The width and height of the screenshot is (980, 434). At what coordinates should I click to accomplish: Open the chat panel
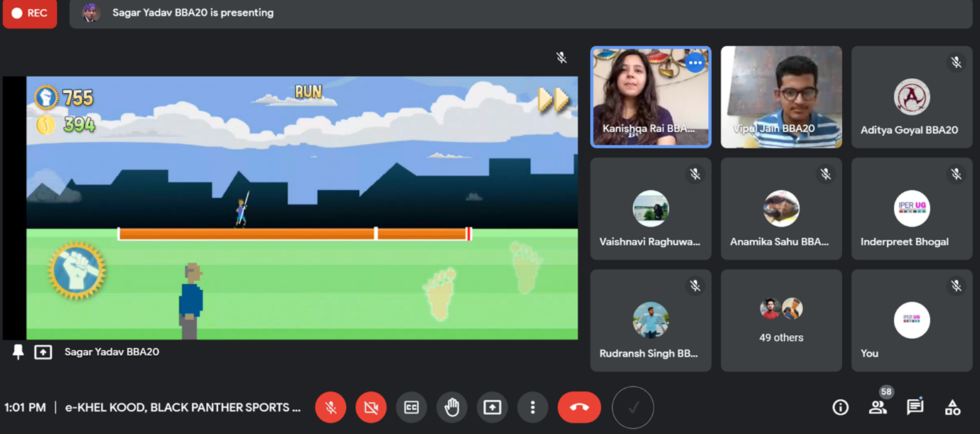click(915, 407)
